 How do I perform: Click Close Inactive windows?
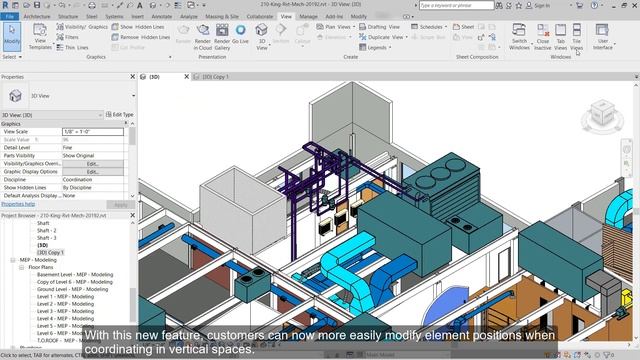click(x=543, y=37)
